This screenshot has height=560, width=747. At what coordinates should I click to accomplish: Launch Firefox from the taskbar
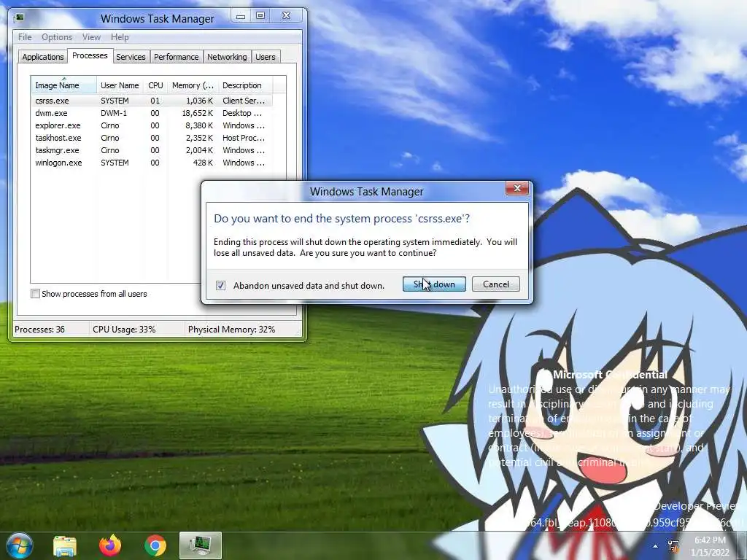pyautogui.click(x=110, y=545)
